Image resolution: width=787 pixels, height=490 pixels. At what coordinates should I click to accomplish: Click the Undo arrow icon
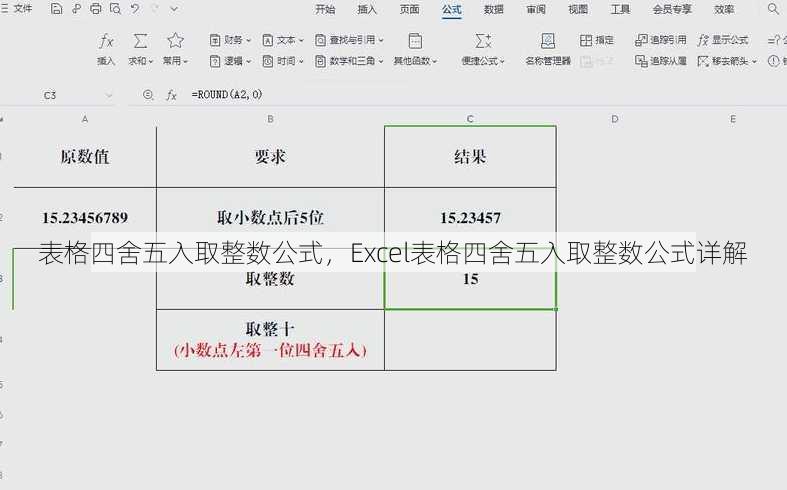point(135,9)
